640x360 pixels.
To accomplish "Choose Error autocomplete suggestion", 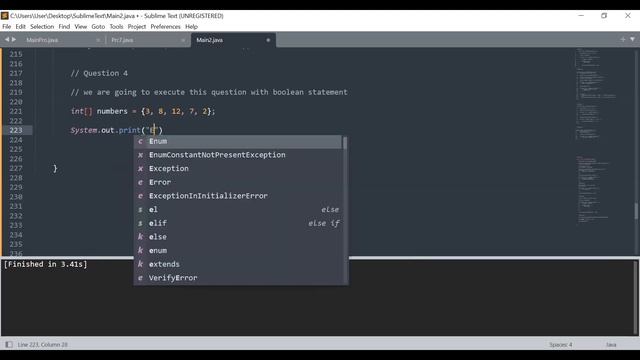I will pyautogui.click(x=238, y=182).
